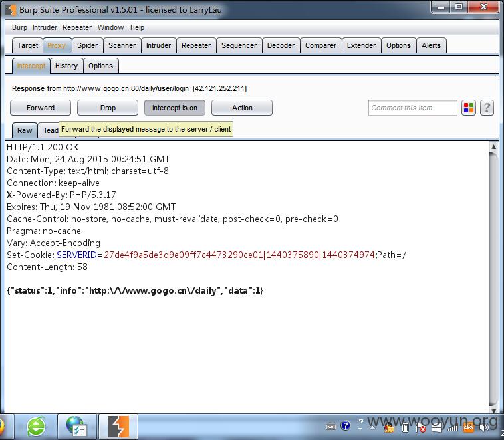Go to the Intruder tool tab
The width and height of the screenshot is (504, 440).
click(158, 45)
